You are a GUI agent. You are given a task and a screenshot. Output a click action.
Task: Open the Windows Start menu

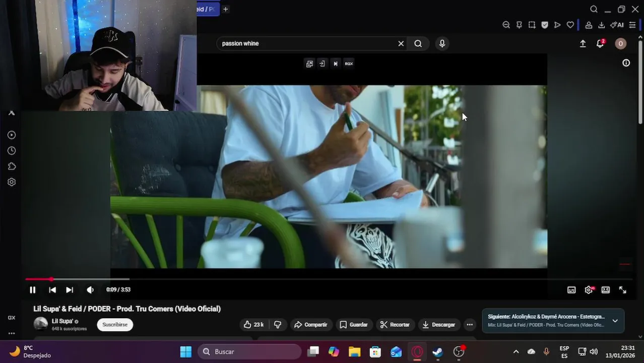click(x=186, y=351)
